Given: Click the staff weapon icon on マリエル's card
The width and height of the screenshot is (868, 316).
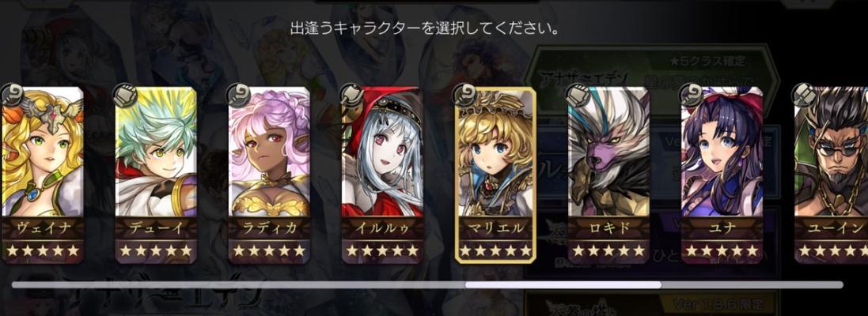Looking at the screenshot, I should click(x=464, y=95).
